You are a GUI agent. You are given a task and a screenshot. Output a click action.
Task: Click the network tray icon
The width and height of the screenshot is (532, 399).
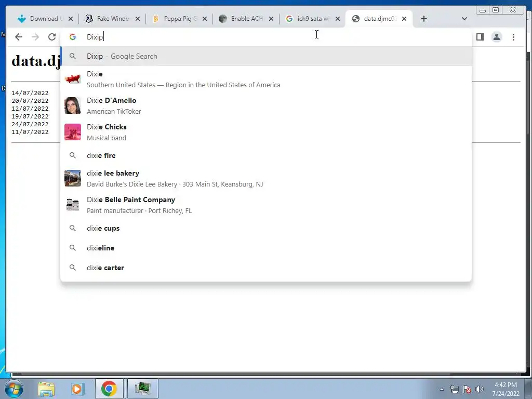[455, 389]
